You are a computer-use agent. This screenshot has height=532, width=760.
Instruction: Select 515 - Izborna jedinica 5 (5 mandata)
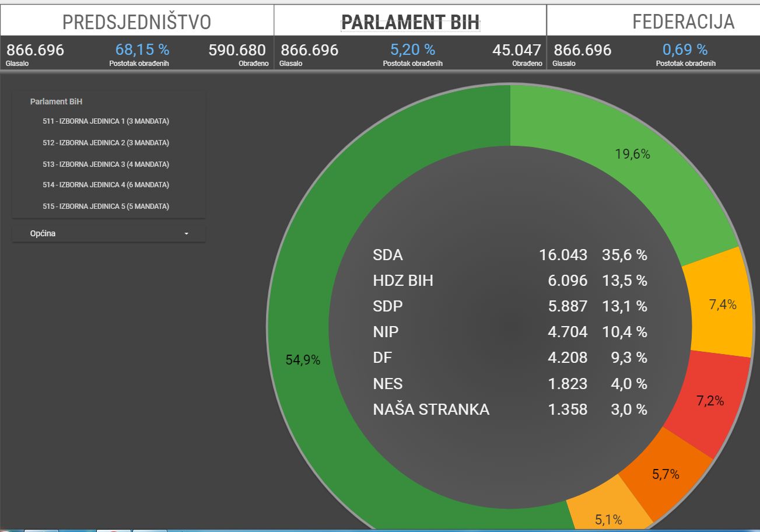coord(106,206)
